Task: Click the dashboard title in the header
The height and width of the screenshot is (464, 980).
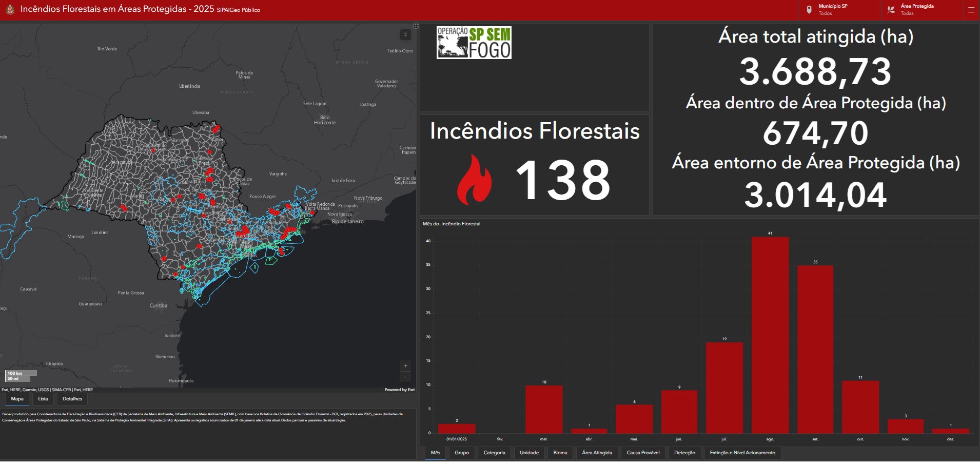Action: (117, 9)
